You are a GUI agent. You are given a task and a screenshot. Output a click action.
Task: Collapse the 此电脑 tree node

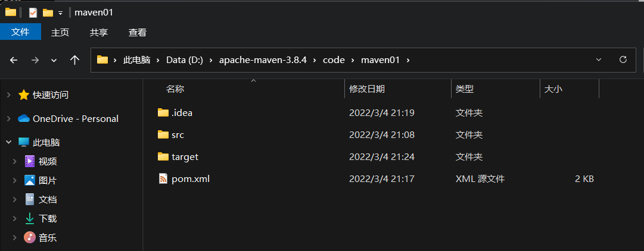click(8, 142)
